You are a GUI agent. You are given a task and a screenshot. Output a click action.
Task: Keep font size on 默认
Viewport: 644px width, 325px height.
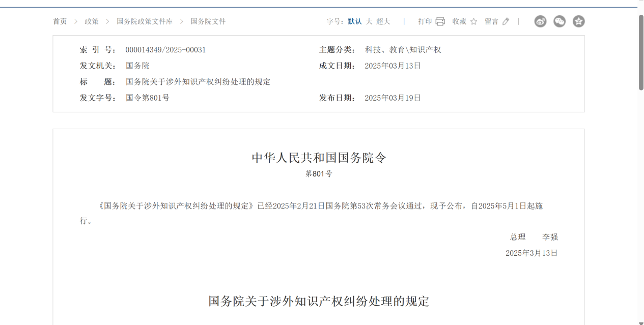pyautogui.click(x=355, y=21)
